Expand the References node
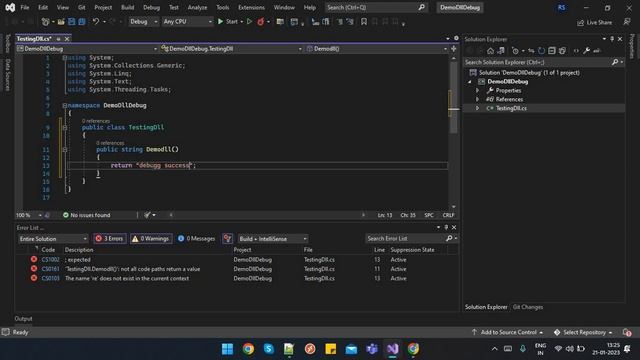 point(477,99)
